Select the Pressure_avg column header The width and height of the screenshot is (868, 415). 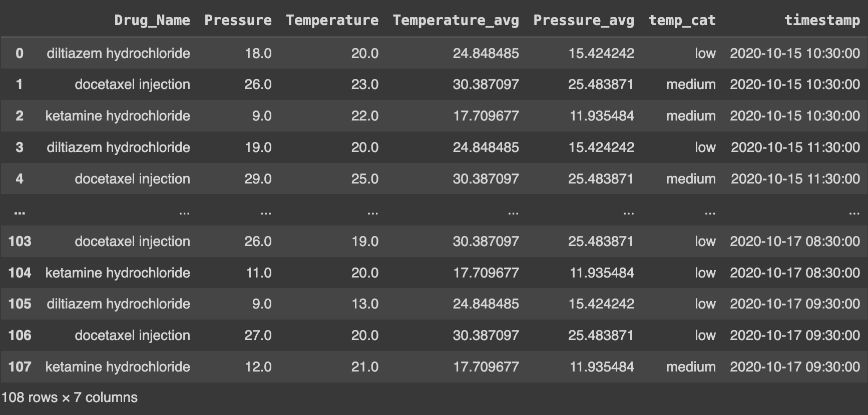pos(583,20)
